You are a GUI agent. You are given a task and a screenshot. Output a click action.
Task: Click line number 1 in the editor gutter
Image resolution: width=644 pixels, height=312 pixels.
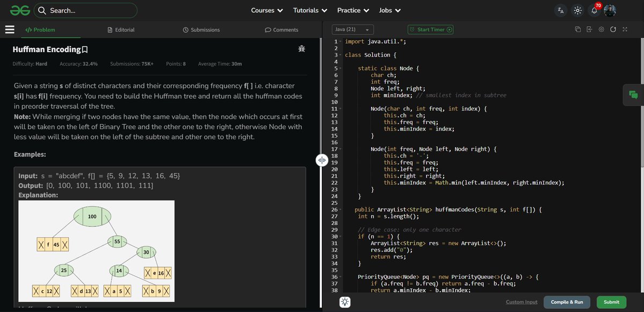(336, 41)
